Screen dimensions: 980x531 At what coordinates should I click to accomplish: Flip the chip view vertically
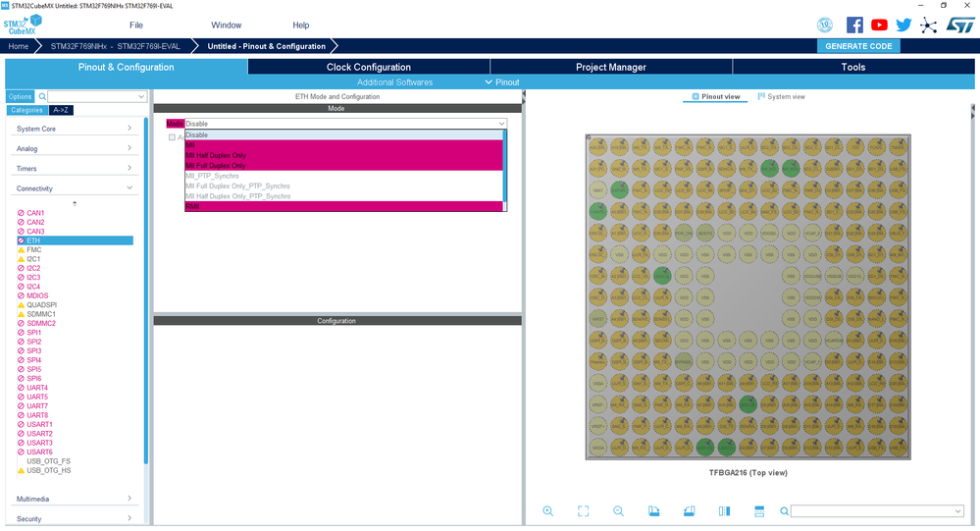click(x=759, y=511)
